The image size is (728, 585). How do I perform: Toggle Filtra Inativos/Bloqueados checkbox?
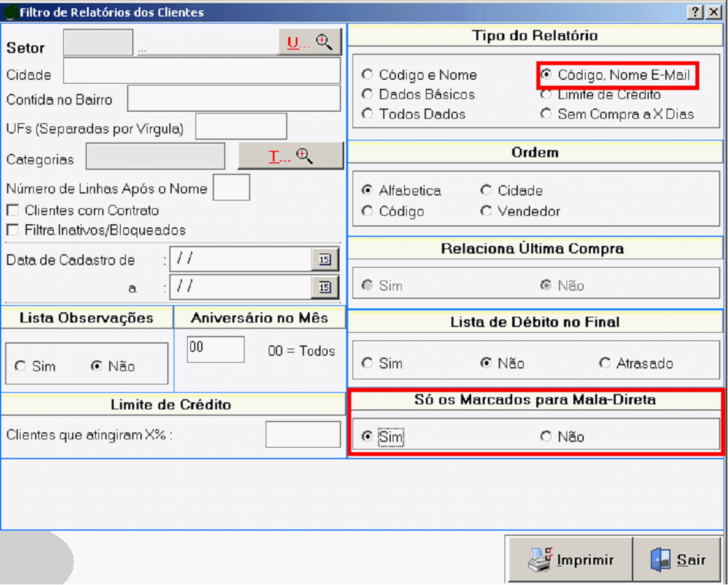(12, 230)
